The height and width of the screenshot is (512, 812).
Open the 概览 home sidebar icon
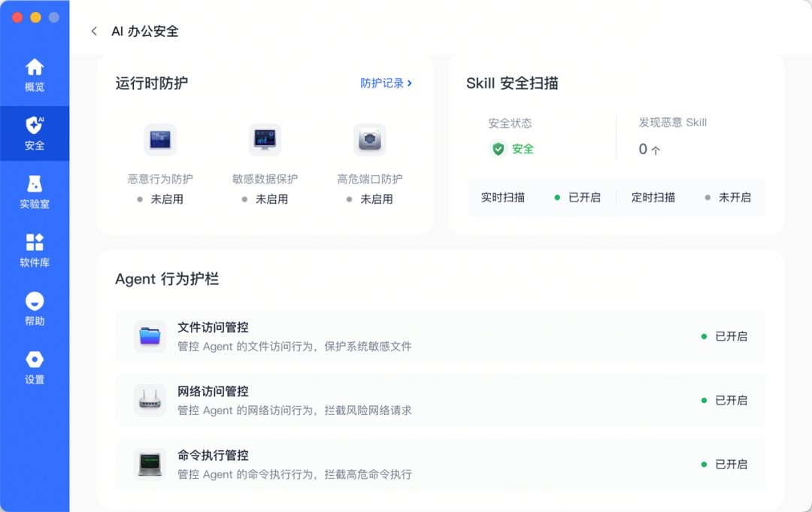[35, 75]
